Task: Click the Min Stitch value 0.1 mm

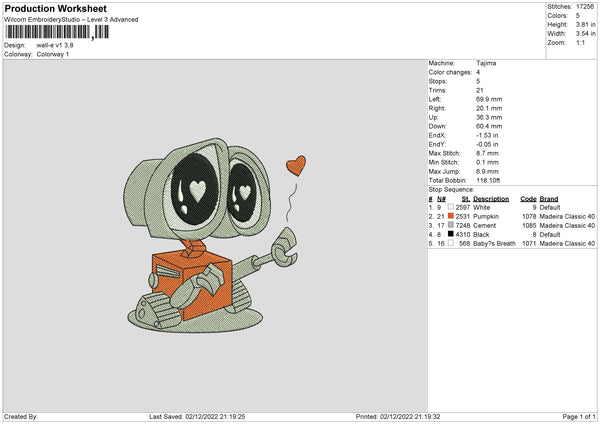Action: coord(487,162)
